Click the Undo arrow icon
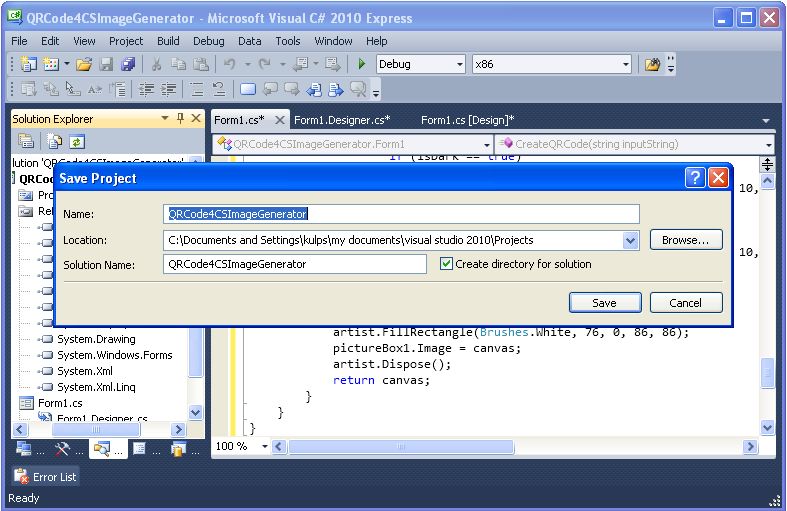The width and height of the screenshot is (787, 511). (x=229, y=64)
